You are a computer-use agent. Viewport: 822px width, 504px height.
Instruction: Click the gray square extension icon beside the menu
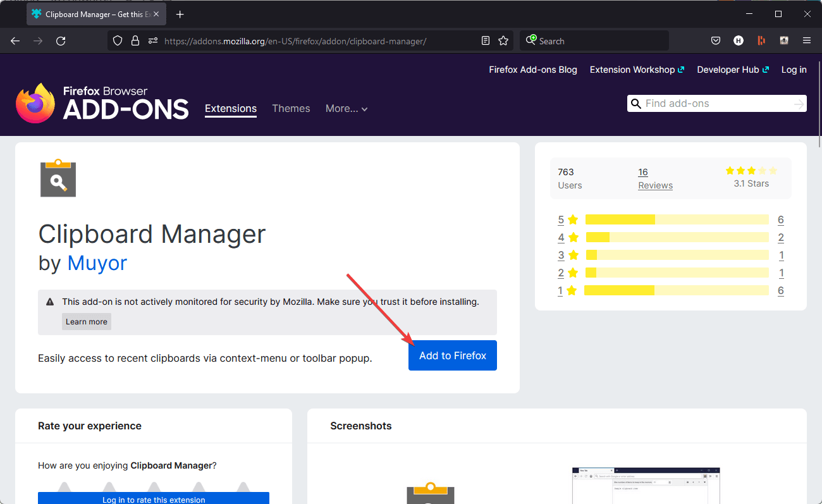point(784,40)
